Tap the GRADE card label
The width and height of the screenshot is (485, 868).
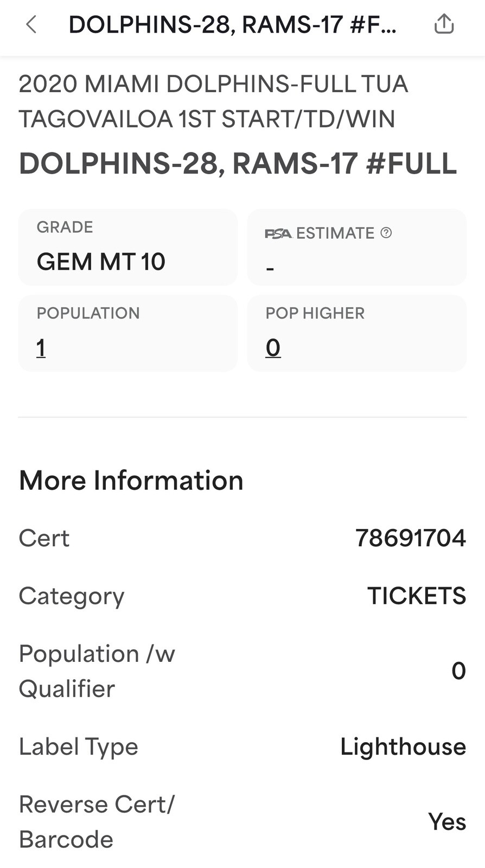(x=65, y=227)
